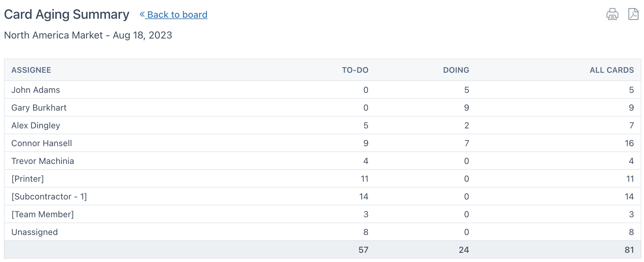The height and width of the screenshot is (262, 644).
Task: Sort by the ALL CARDS column header
Action: 612,70
